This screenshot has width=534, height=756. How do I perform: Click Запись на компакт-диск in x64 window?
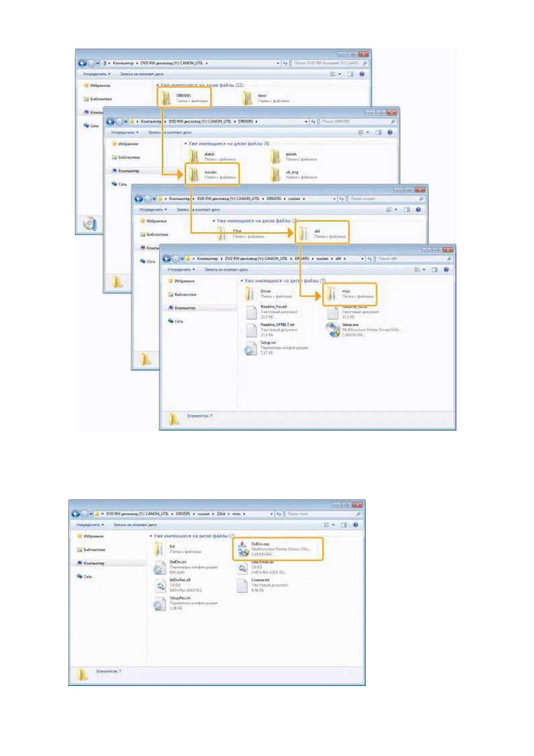point(226,270)
